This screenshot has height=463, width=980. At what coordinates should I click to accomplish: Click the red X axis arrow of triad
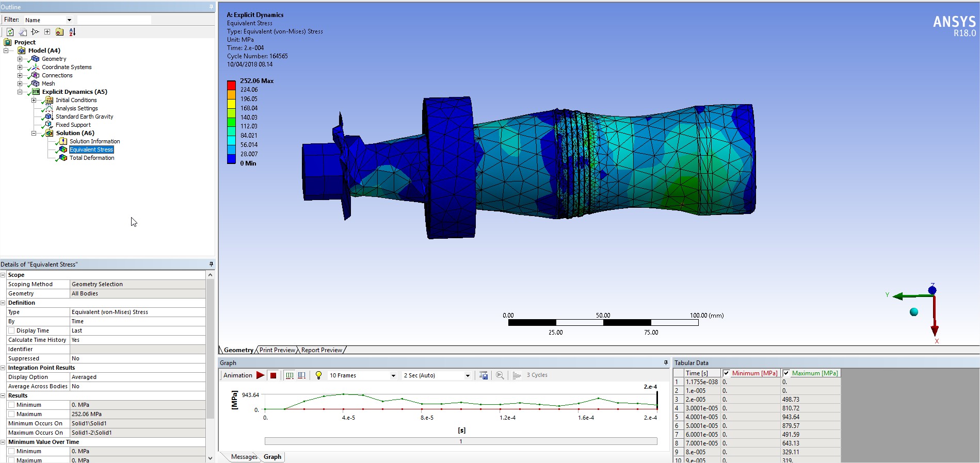click(x=935, y=330)
